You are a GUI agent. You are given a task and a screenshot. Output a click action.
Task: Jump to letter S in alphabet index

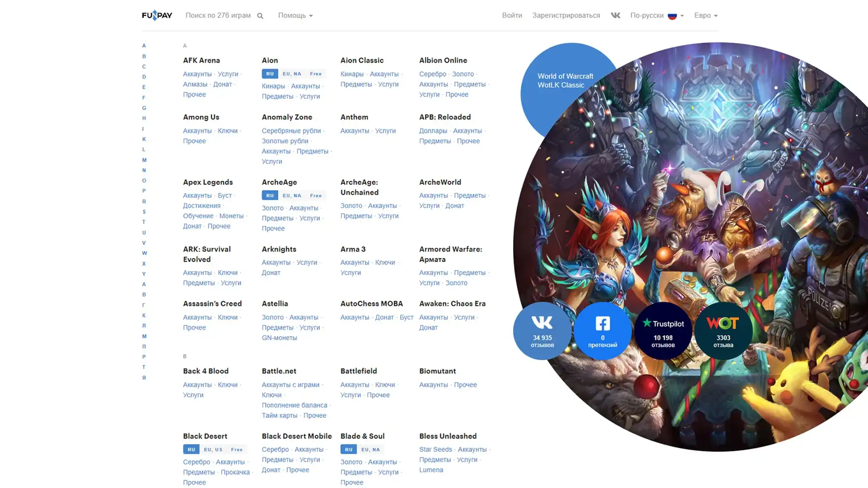point(144,211)
